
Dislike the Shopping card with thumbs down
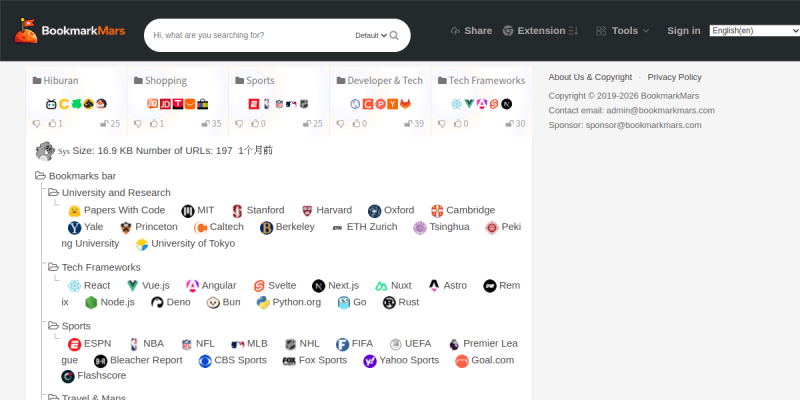point(138,123)
